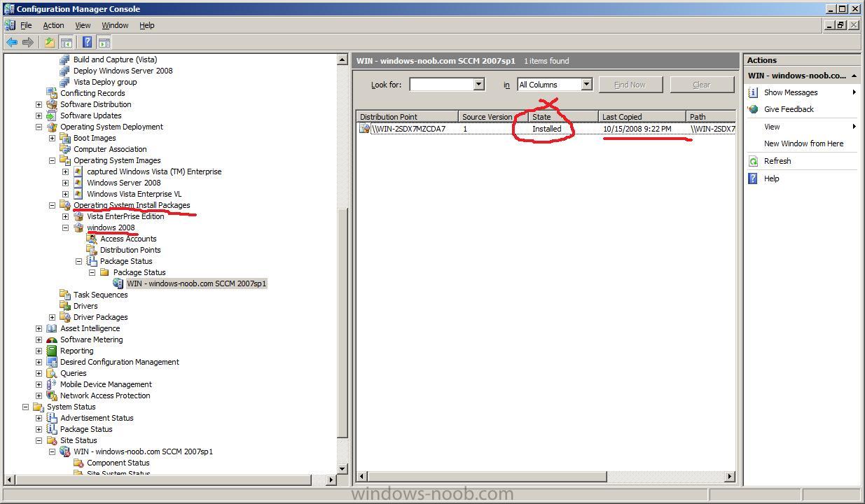This screenshot has height=504, width=865.
Task: Open the View menu in the menu bar
Action: [x=83, y=25]
